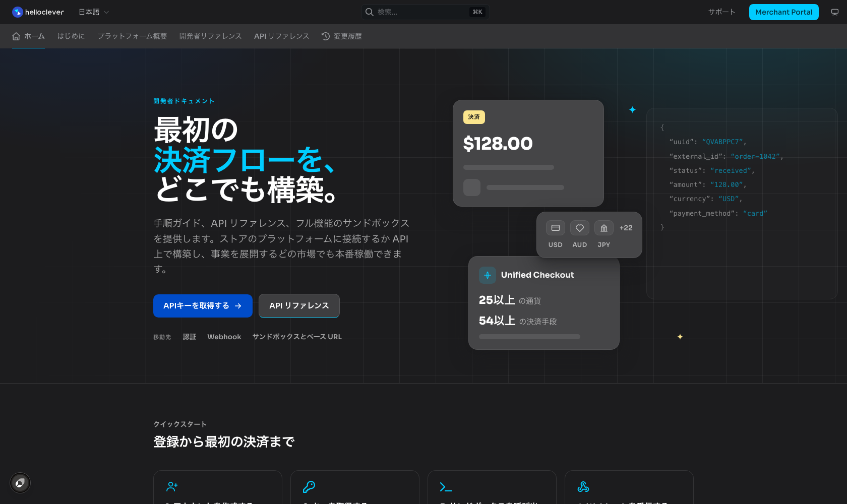Click the Unified Checkout plus icon

click(488, 275)
